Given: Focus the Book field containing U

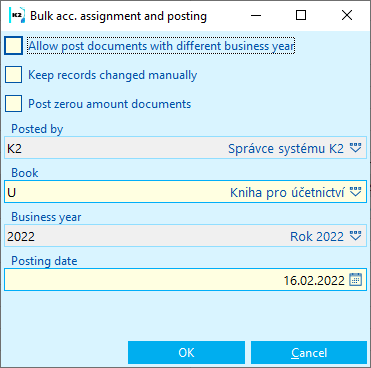Looking at the screenshot, I should tap(185, 192).
